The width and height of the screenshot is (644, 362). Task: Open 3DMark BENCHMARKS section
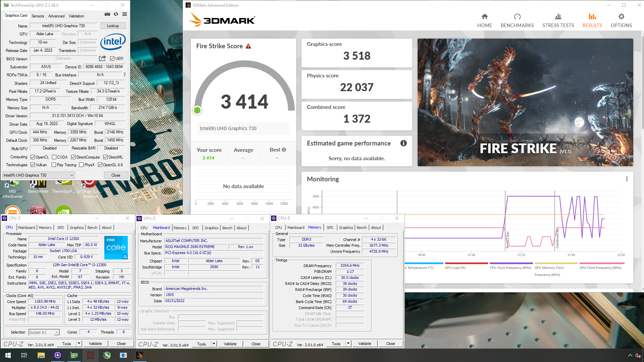[517, 20]
